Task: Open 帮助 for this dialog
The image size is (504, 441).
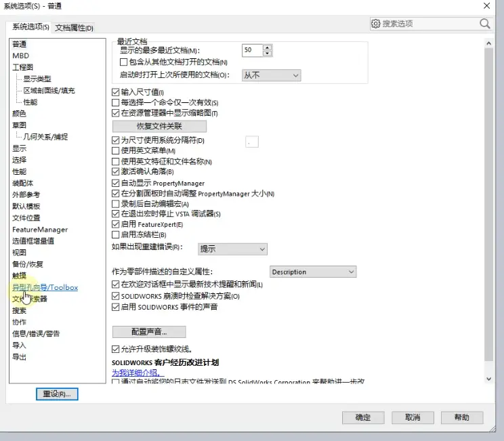Action: pyautogui.click(x=462, y=417)
